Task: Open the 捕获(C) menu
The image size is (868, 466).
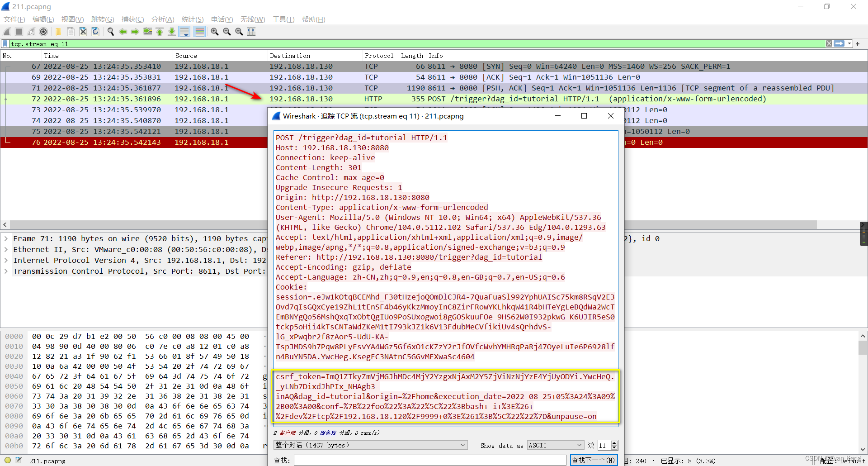Action: point(132,19)
